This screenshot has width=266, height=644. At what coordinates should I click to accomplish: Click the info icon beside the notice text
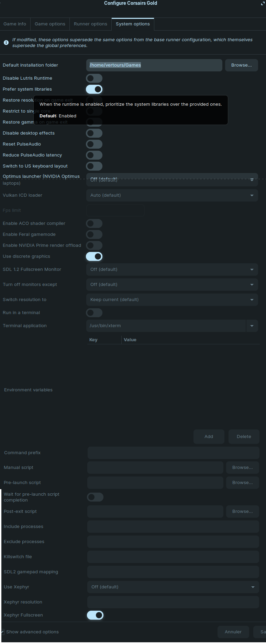tap(6, 43)
